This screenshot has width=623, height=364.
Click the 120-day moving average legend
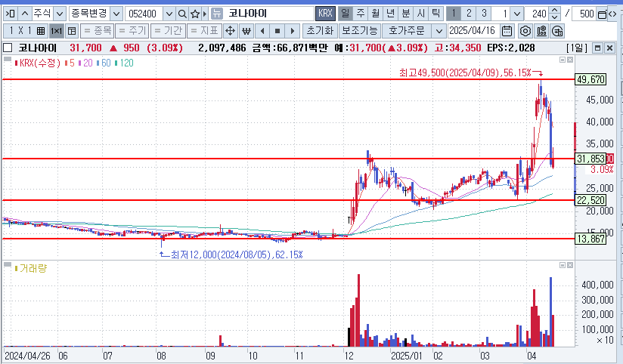point(124,63)
